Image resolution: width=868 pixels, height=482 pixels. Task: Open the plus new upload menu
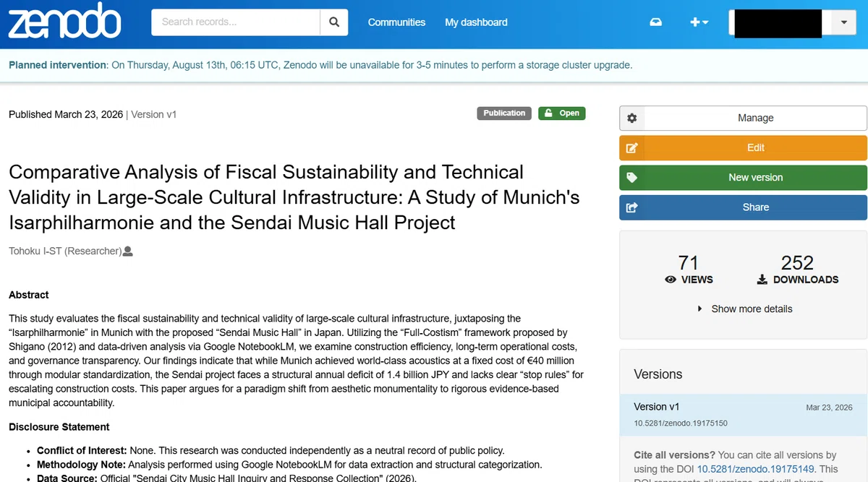pyautogui.click(x=699, y=22)
